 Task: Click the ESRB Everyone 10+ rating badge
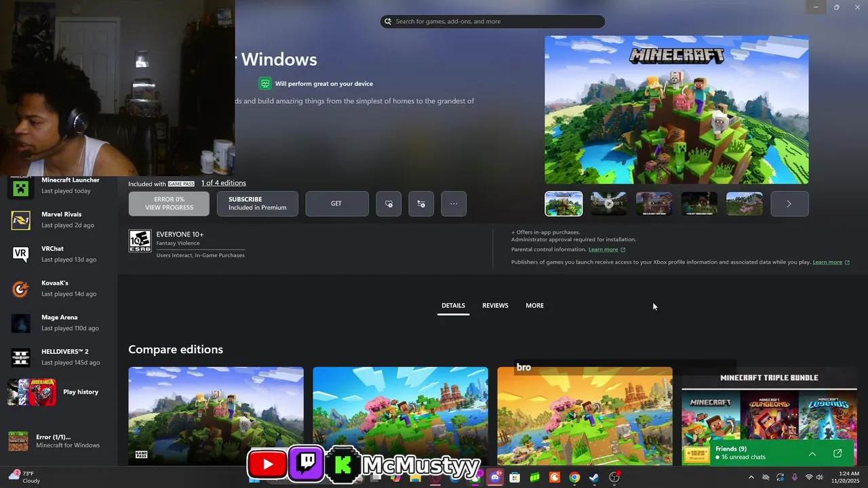point(140,241)
